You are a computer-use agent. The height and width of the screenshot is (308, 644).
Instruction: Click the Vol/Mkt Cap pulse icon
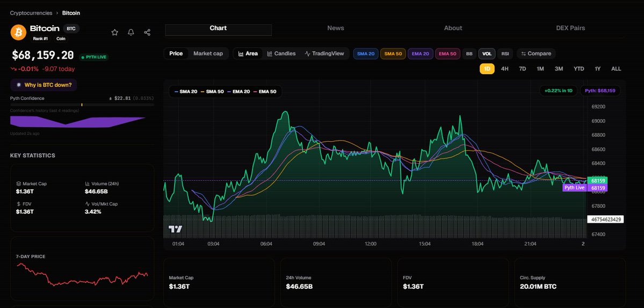coord(88,204)
